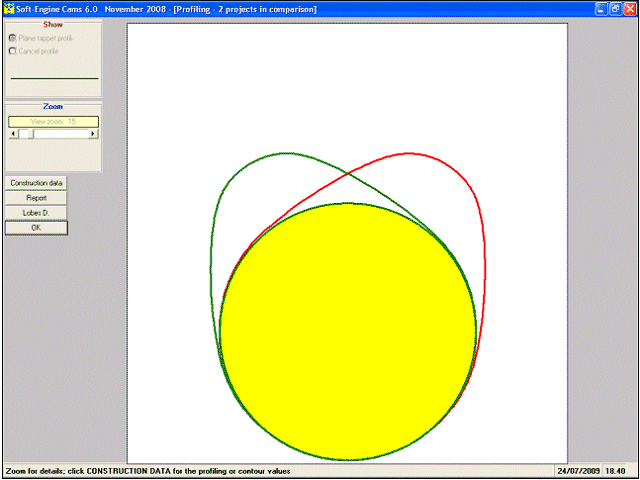Click the zoom slider thumb
This screenshot has width=640, height=480.
27,133
